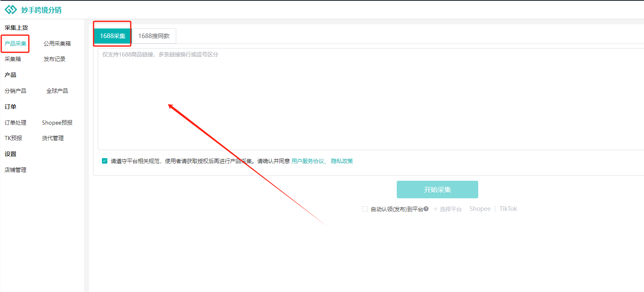Click the 设置 section heading

click(x=10, y=154)
